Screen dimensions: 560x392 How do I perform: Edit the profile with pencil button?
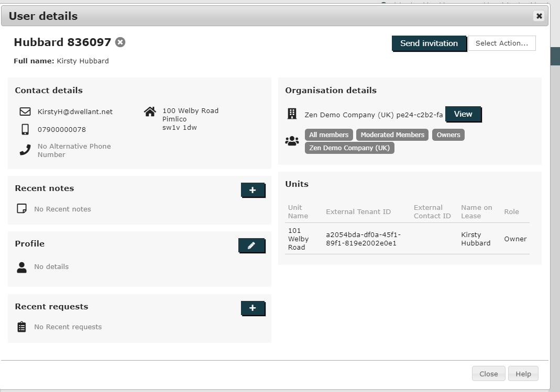pyautogui.click(x=251, y=245)
